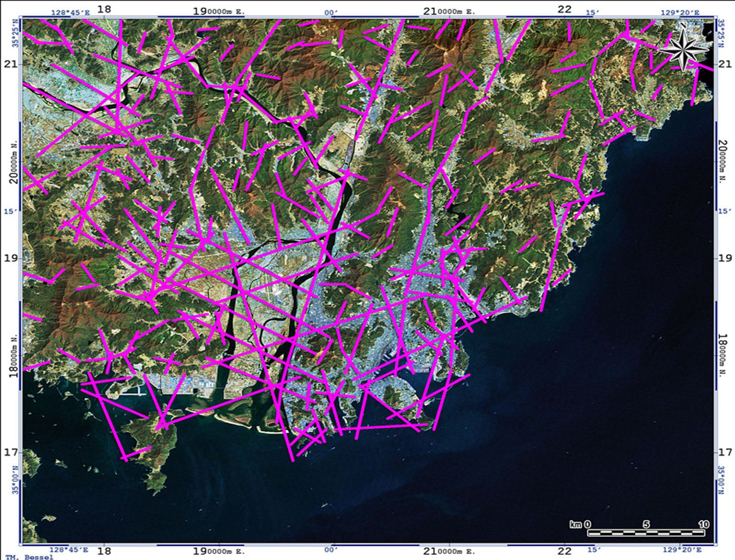Select the '128°45'E' label on top edge

click(70, 12)
